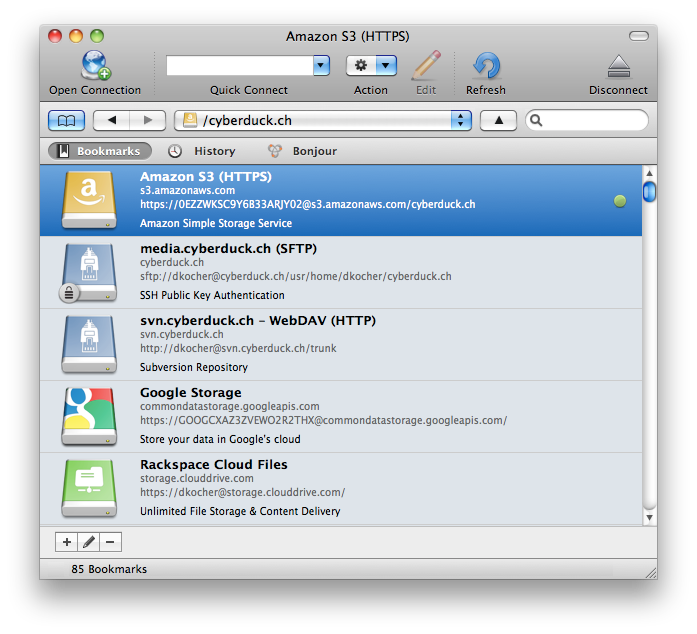
Task: Focus the Quick Connect text field
Action: point(240,66)
